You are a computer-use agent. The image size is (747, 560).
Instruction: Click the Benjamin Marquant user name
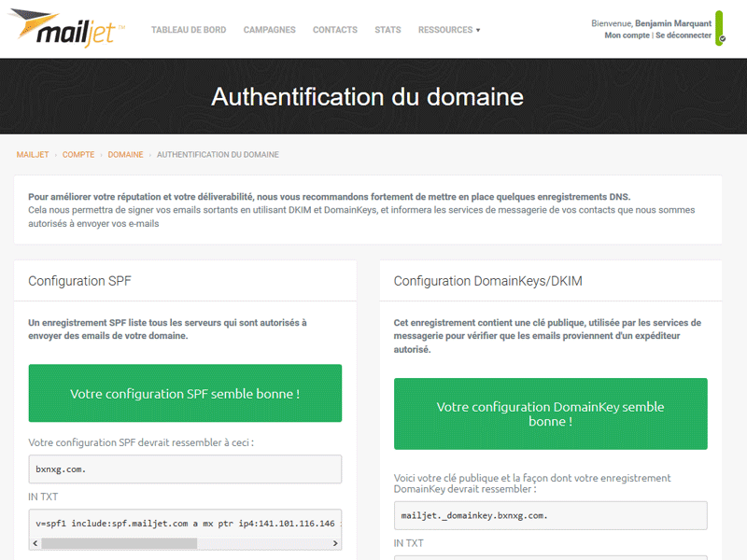click(x=673, y=23)
